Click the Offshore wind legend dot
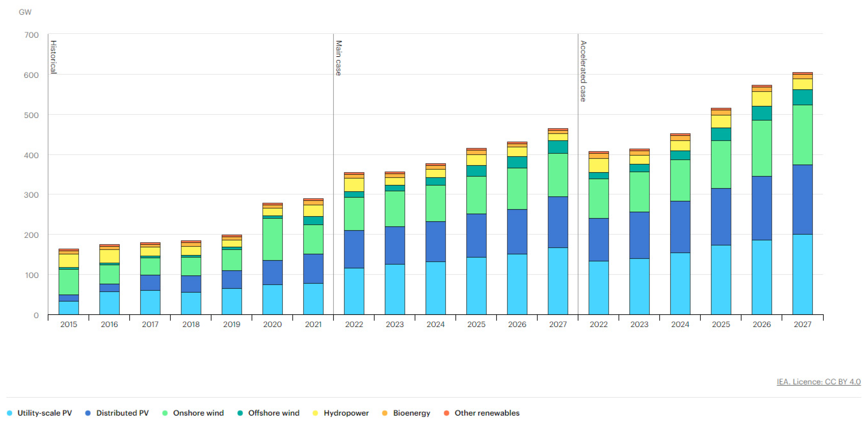The height and width of the screenshot is (422, 868). coord(240,413)
